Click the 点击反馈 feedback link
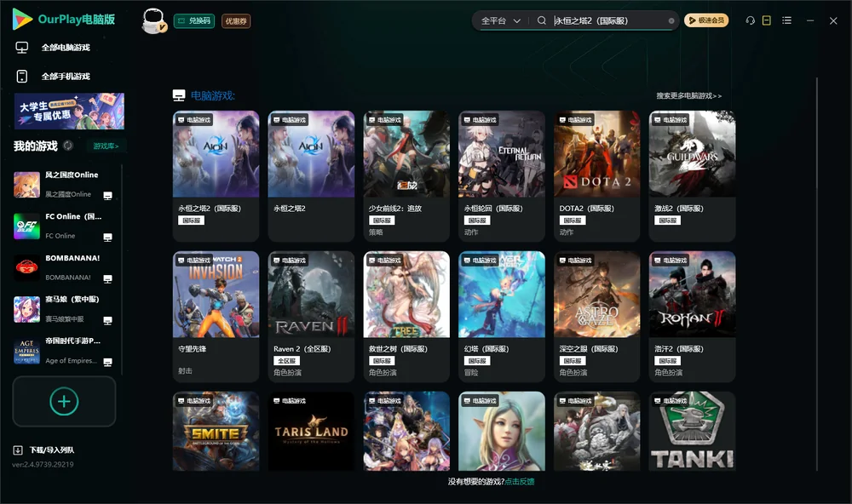The image size is (852, 504). pos(520,481)
